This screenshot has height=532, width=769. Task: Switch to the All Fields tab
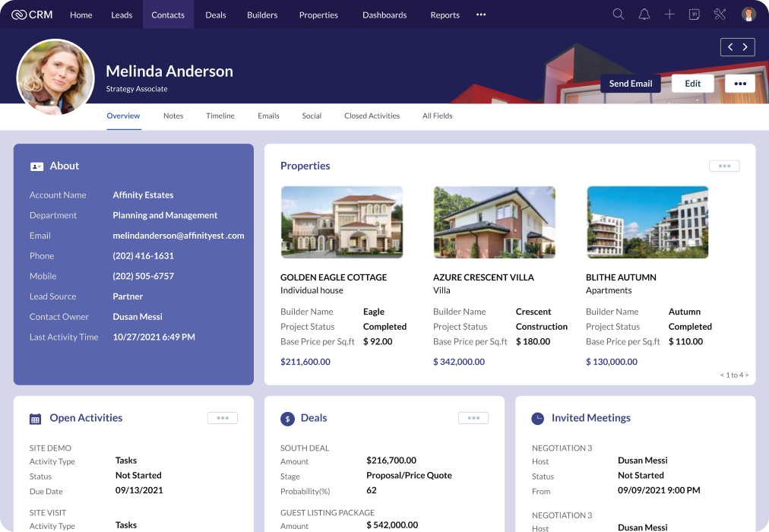click(x=438, y=116)
